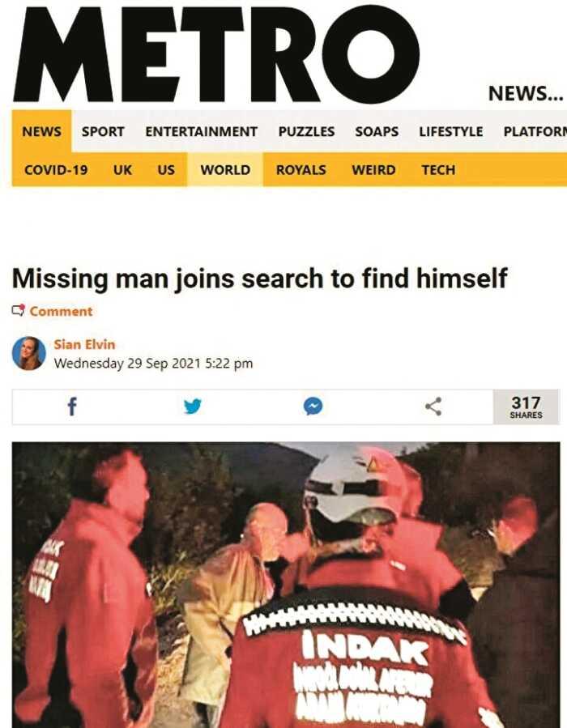Select the PUZZLES menu item
Viewport: 567px width, 728px height.
coord(306,131)
